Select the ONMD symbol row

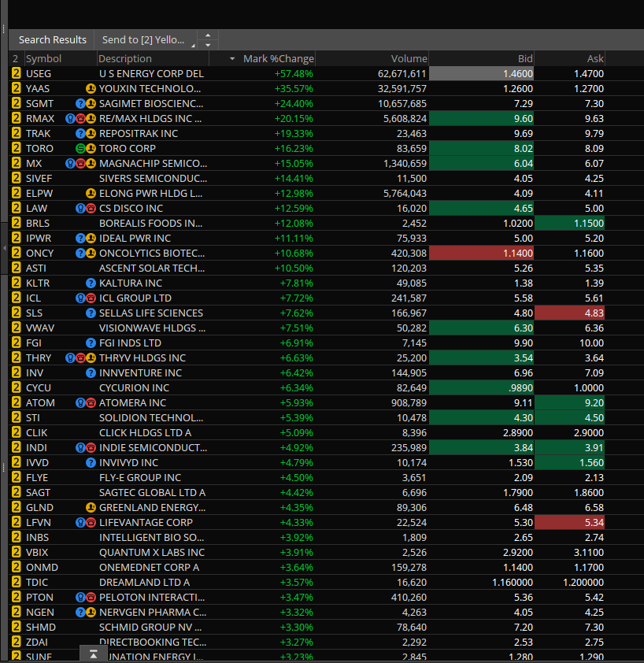coord(42,568)
